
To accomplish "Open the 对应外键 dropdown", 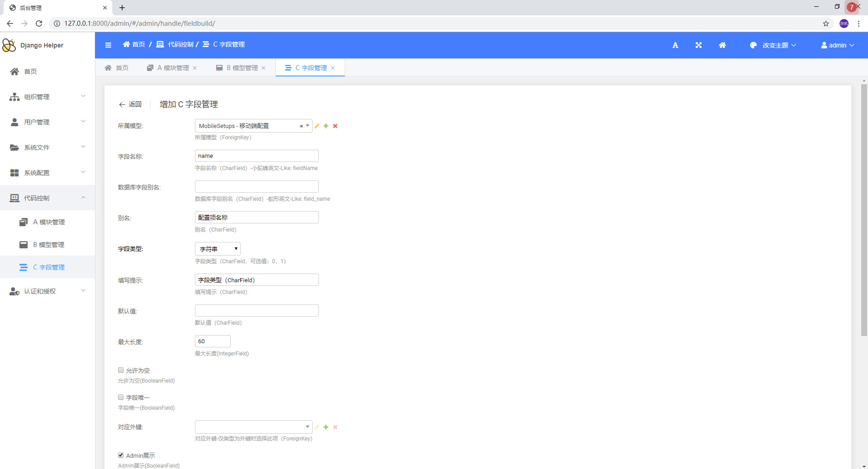I will tap(253, 427).
